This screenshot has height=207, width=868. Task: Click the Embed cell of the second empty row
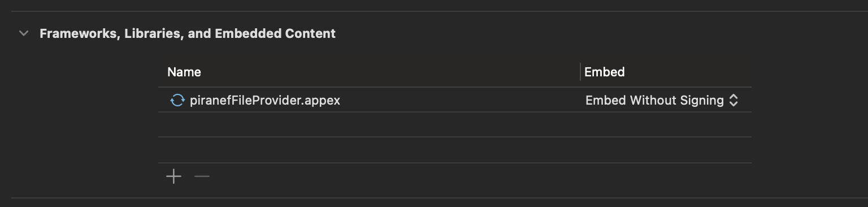(666, 150)
